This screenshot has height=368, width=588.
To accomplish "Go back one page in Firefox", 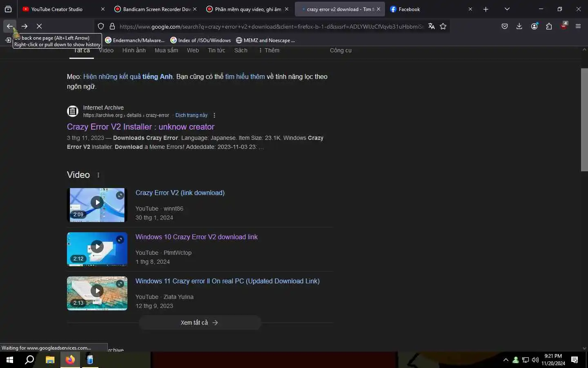I will tap(10, 26).
